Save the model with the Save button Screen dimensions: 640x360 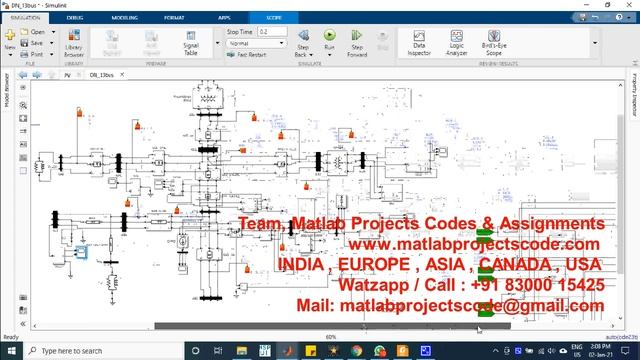[32, 43]
